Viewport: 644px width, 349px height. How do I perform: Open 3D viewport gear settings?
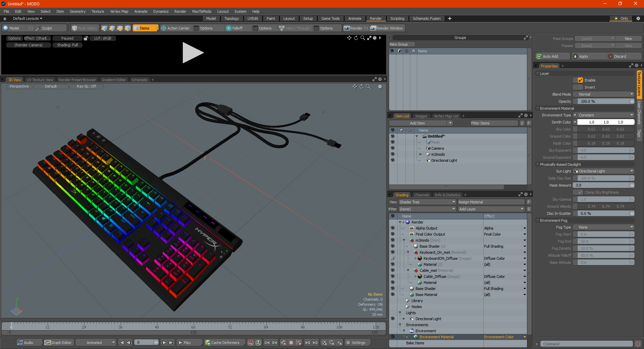[380, 87]
